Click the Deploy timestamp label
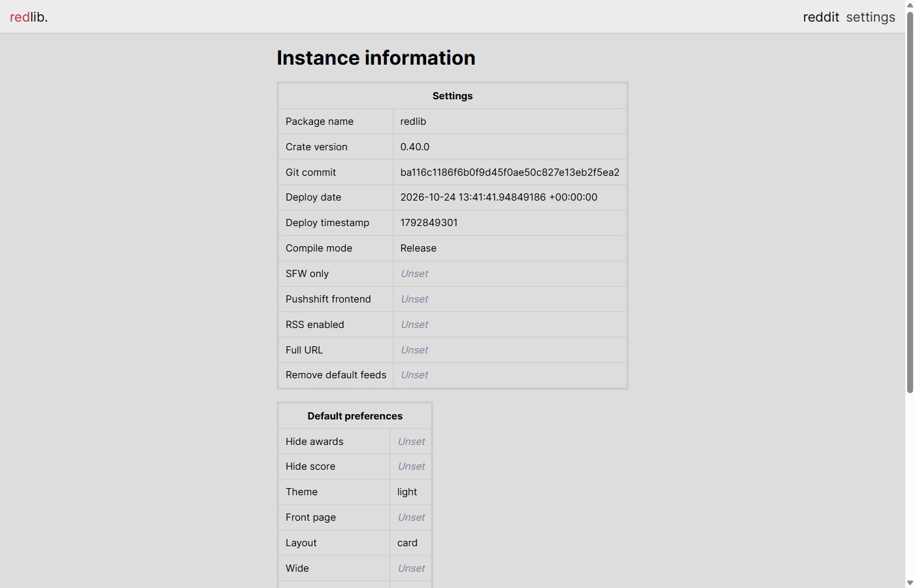The height and width of the screenshot is (588, 915). click(327, 223)
